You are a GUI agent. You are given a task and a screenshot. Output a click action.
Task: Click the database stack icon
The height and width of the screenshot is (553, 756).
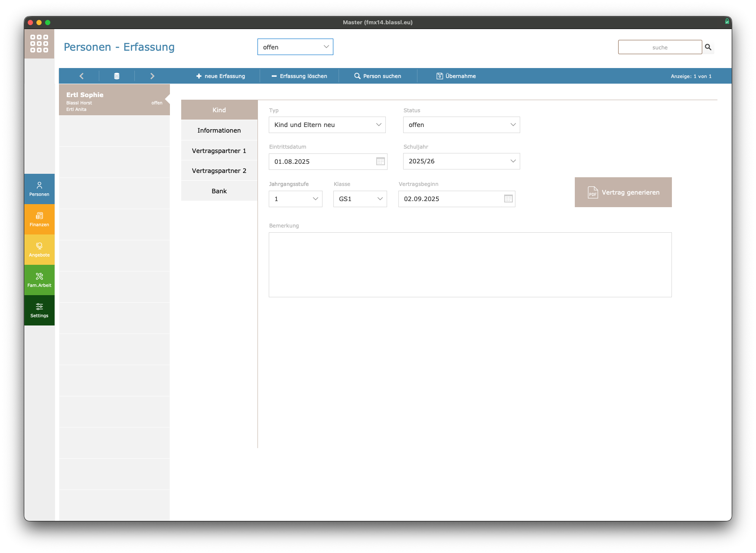click(x=117, y=76)
